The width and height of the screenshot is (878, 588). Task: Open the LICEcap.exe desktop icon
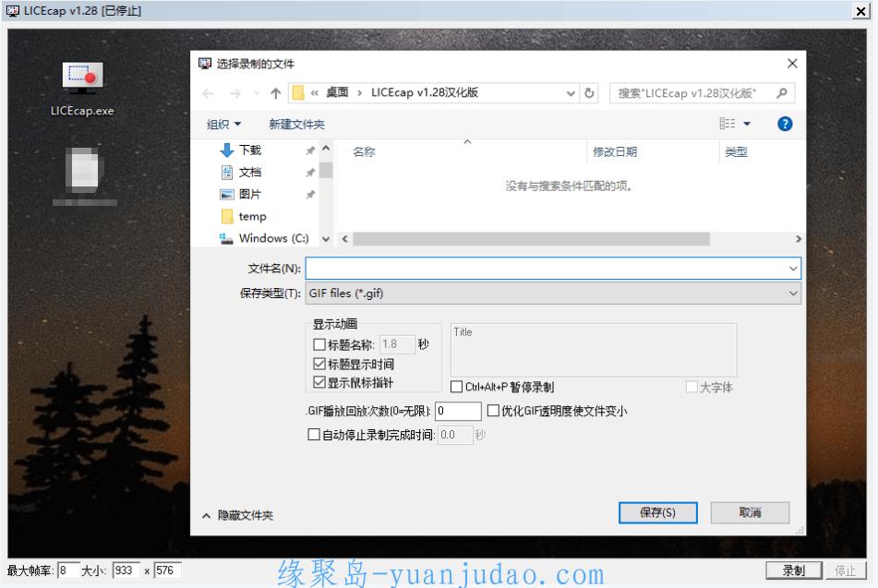[x=83, y=89]
